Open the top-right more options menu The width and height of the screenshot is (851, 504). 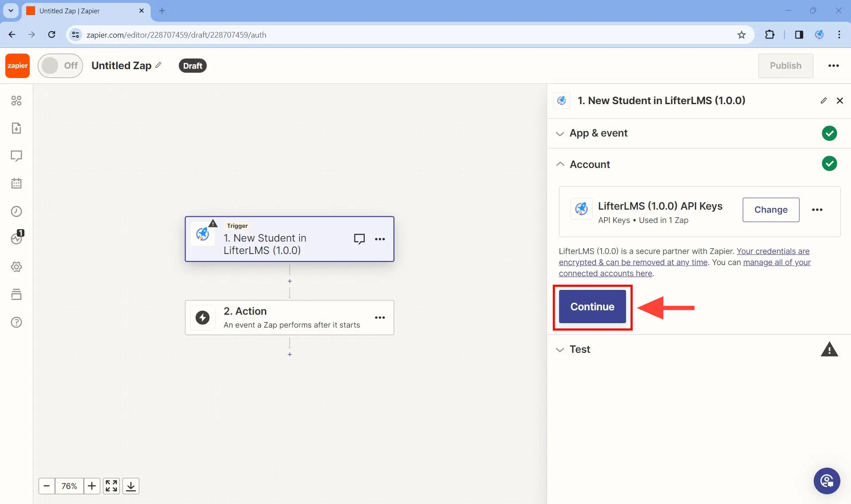[x=833, y=66]
